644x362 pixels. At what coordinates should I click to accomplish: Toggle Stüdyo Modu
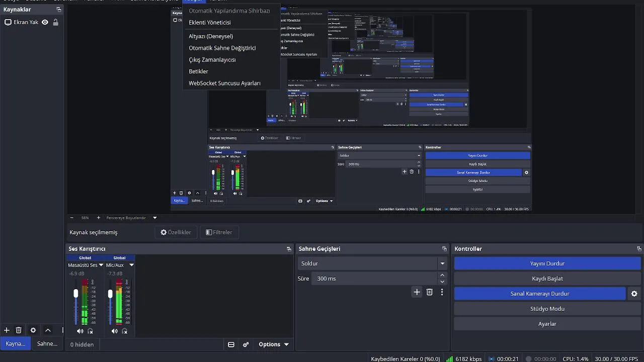pyautogui.click(x=547, y=309)
